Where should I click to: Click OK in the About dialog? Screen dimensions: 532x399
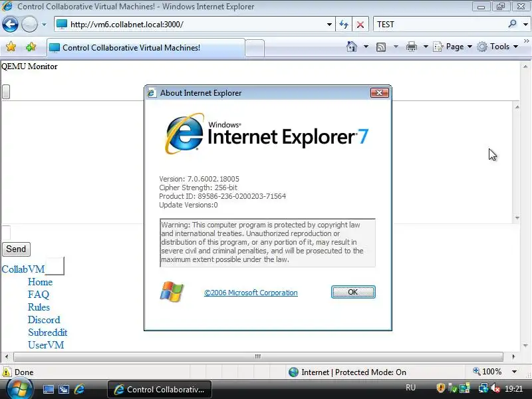353,292
